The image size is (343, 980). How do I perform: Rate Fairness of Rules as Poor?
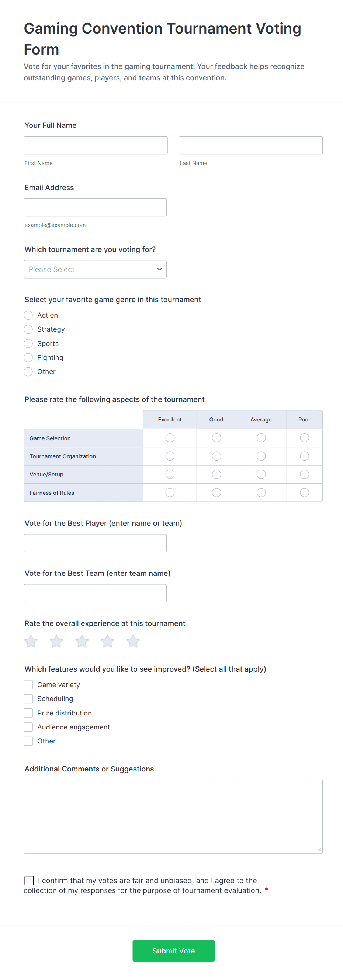[x=304, y=493]
